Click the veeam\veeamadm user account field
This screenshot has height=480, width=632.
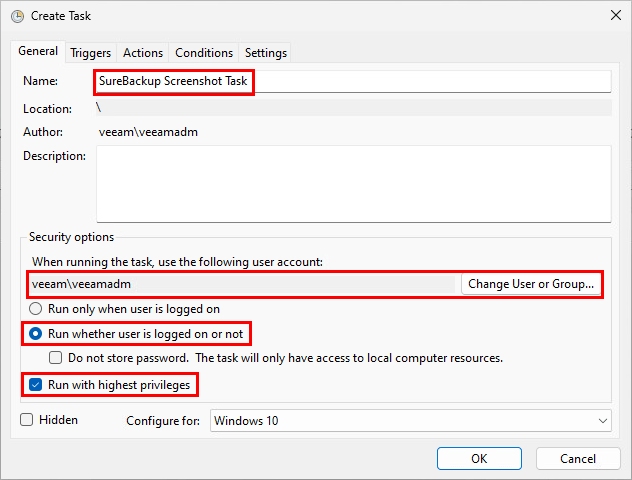[x=242, y=284]
